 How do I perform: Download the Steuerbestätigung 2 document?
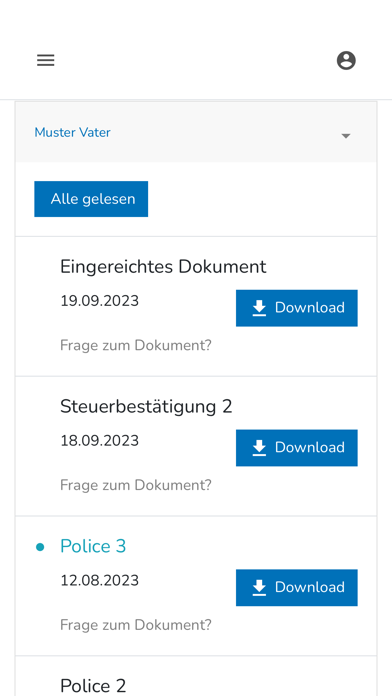click(297, 448)
